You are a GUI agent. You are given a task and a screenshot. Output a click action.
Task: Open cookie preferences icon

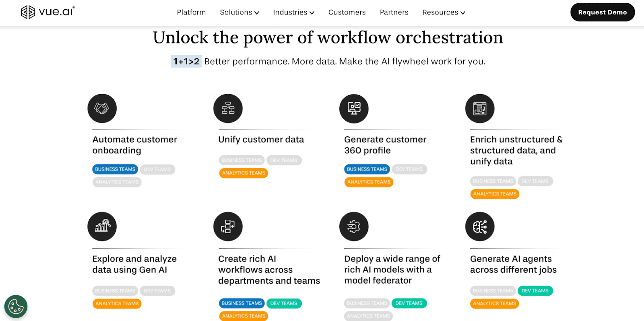[x=16, y=307]
